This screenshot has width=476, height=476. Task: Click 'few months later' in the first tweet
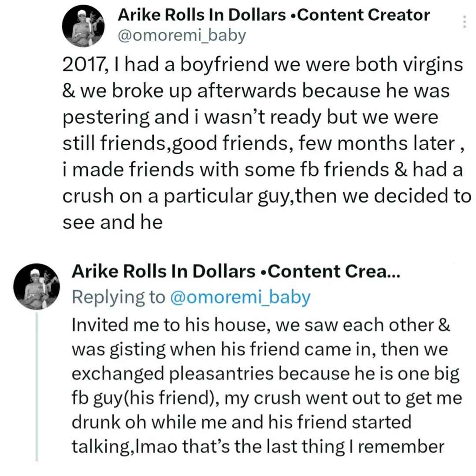click(377, 143)
